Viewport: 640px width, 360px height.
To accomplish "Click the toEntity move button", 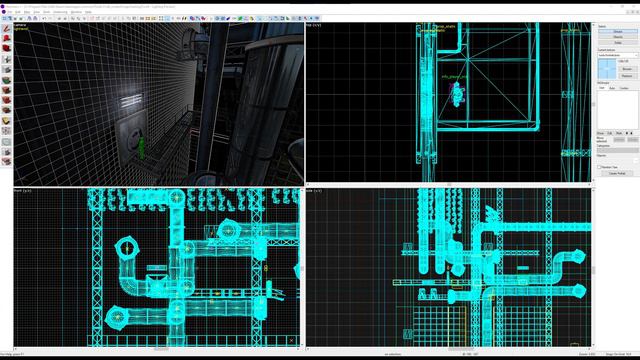I will [x=632, y=140].
